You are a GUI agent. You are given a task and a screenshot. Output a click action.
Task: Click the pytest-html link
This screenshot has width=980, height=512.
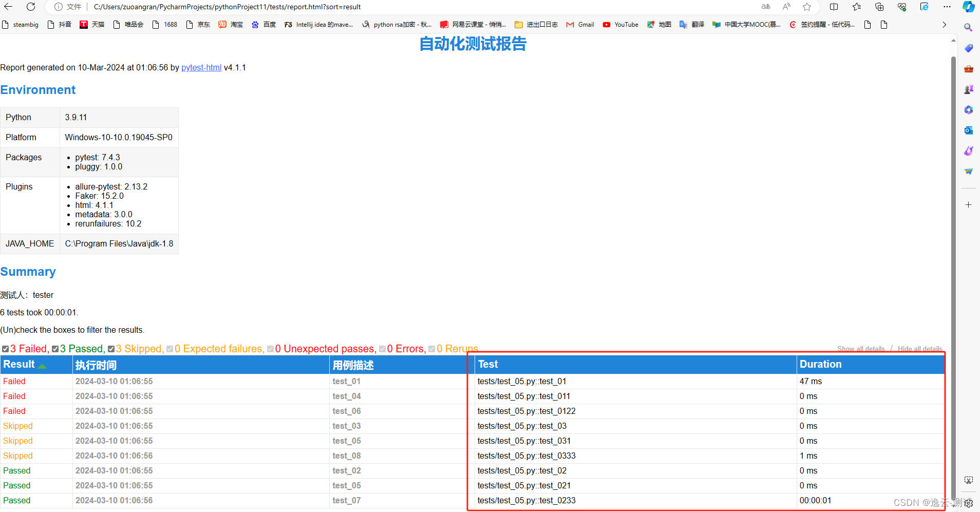coord(201,67)
